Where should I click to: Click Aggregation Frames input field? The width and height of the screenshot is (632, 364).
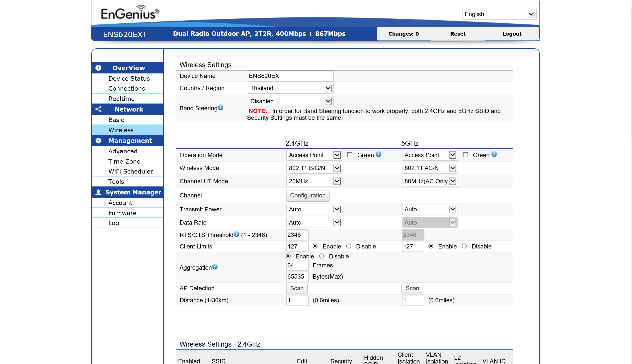[x=297, y=265]
